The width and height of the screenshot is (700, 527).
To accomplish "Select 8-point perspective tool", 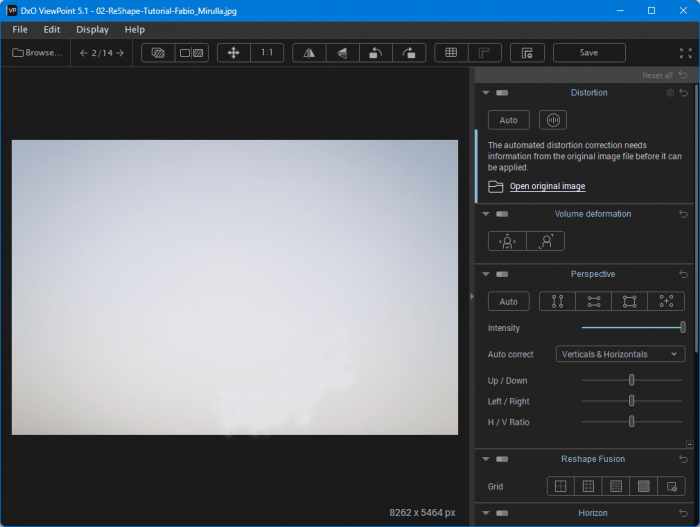I will tap(666, 301).
